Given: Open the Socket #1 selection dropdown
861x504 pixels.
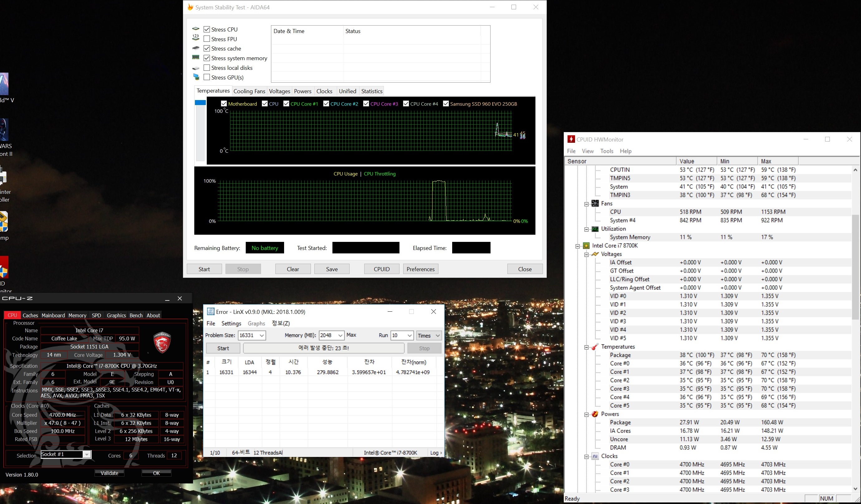Looking at the screenshot, I should [x=87, y=454].
